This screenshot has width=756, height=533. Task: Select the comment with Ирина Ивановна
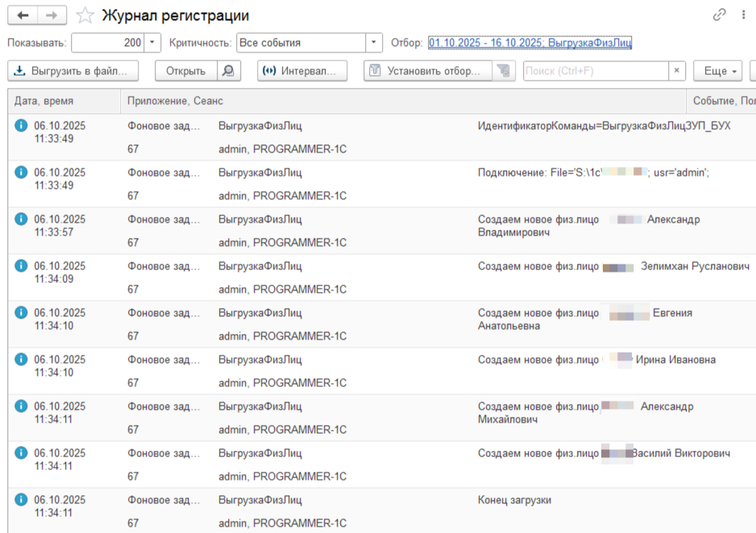pyautogui.click(x=597, y=360)
